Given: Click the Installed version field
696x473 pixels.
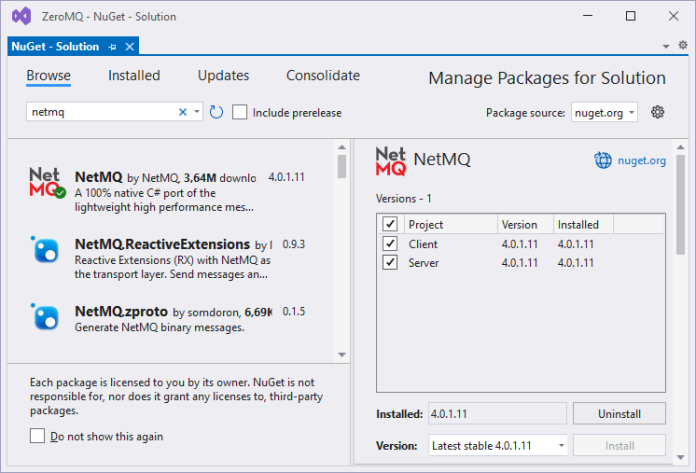Looking at the screenshot, I should (497, 414).
